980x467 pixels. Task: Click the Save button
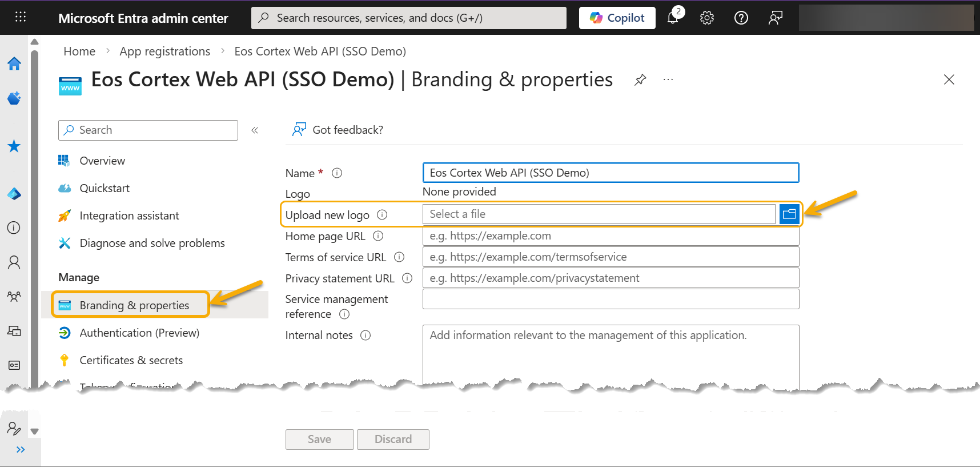[319, 439]
